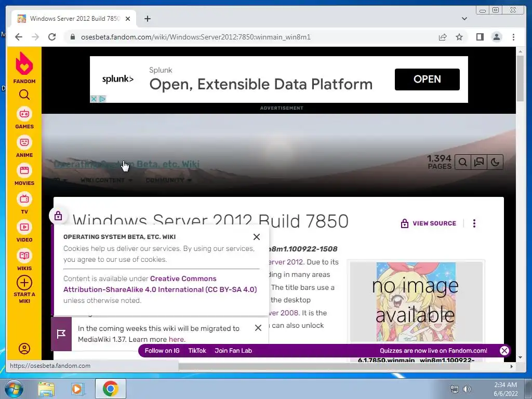Click the address bar URL field
The width and height of the screenshot is (532, 399).
pyautogui.click(x=251, y=37)
